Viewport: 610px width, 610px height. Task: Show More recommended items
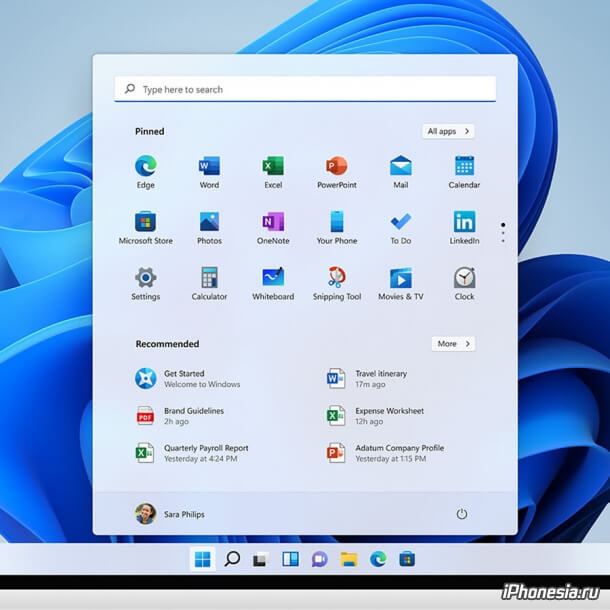[454, 344]
